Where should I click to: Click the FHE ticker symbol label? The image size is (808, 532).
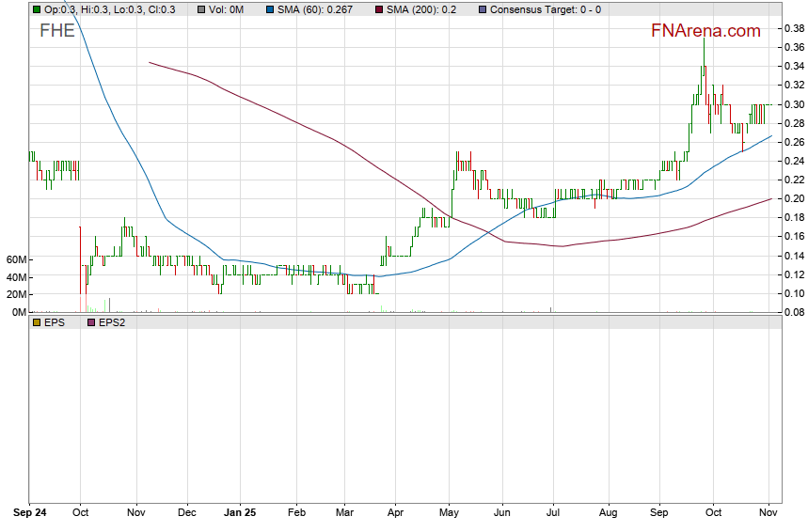point(56,31)
